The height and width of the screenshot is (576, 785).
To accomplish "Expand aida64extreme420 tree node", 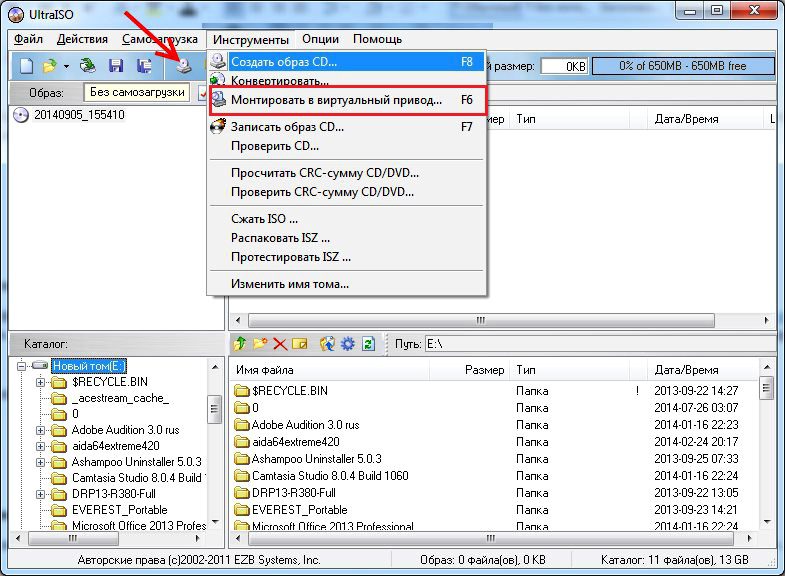I will 41,446.
